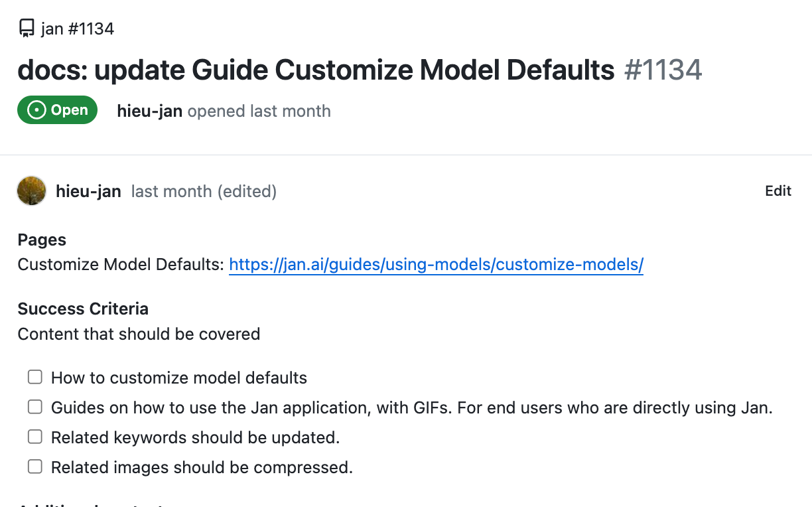This screenshot has height=507, width=812.
Task: Open hieu-jan's profile next to 'opened last month'
Action: coord(149,111)
